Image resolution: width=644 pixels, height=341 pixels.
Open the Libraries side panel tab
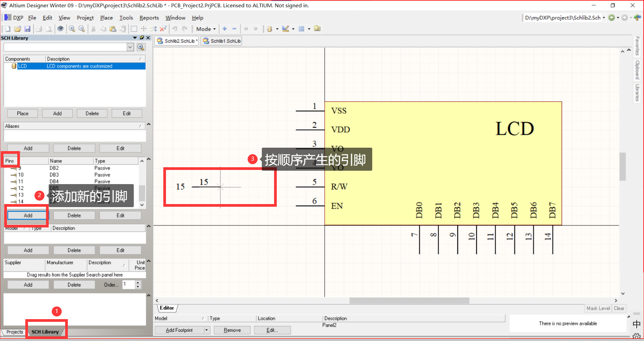637,92
